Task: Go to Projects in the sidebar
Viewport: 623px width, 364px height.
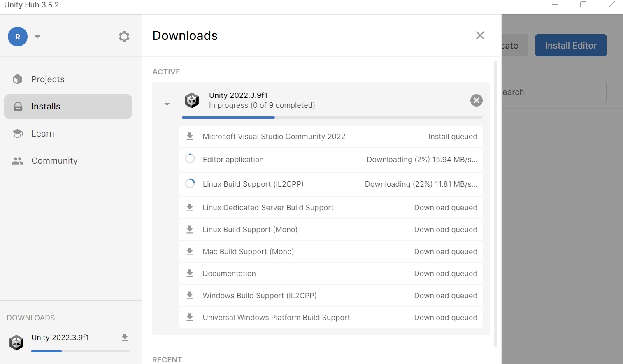Action: click(68, 79)
